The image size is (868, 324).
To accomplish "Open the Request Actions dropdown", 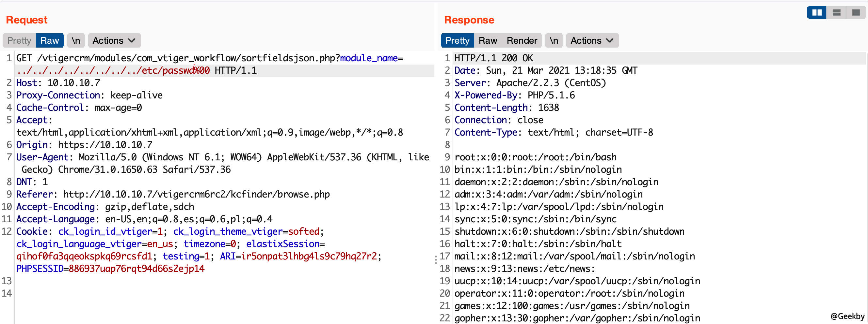I will (x=114, y=40).
